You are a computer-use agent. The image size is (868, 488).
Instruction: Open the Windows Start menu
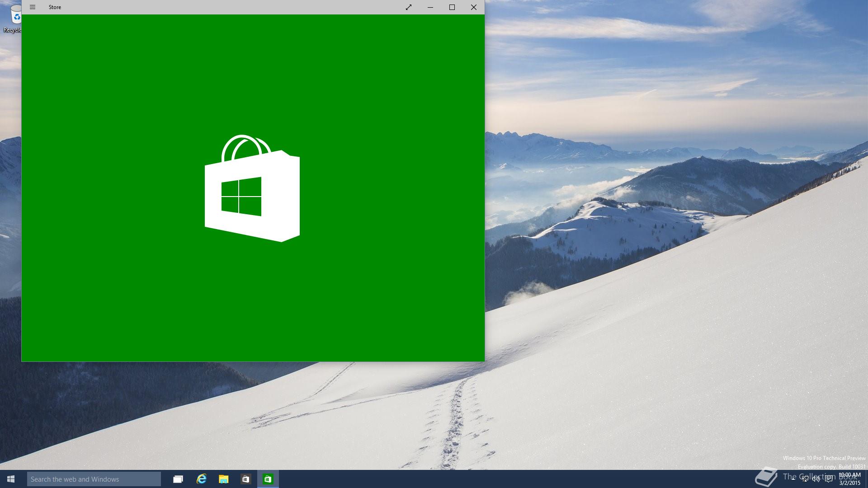click(x=11, y=479)
